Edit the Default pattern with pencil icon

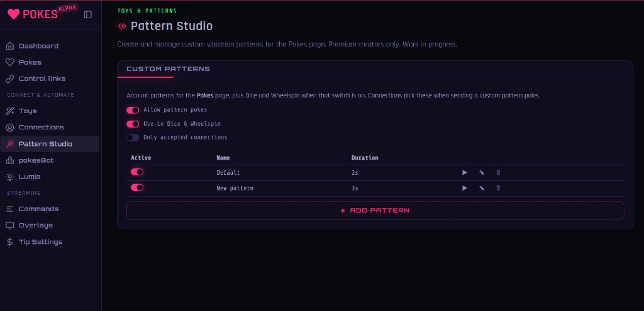(481, 173)
